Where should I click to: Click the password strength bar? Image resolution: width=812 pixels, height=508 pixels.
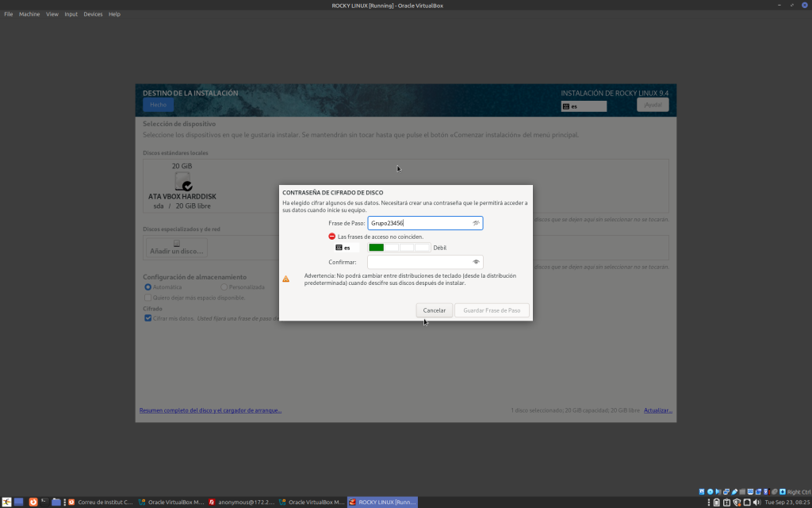click(399, 248)
